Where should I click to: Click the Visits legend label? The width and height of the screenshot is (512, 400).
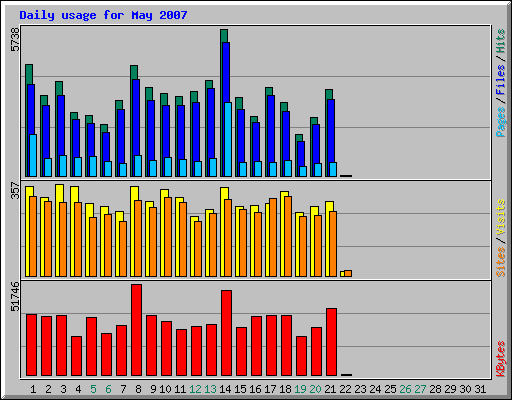click(501, 218)
